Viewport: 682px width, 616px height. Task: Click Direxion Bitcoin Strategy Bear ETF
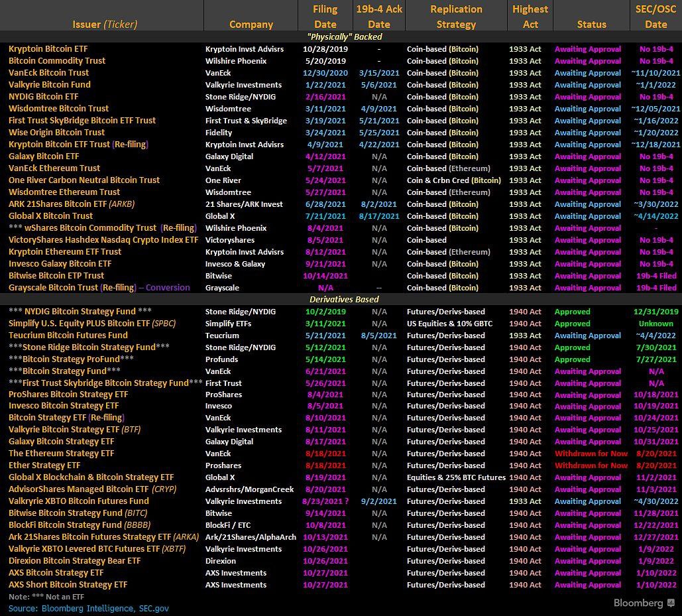pos(74,561)
